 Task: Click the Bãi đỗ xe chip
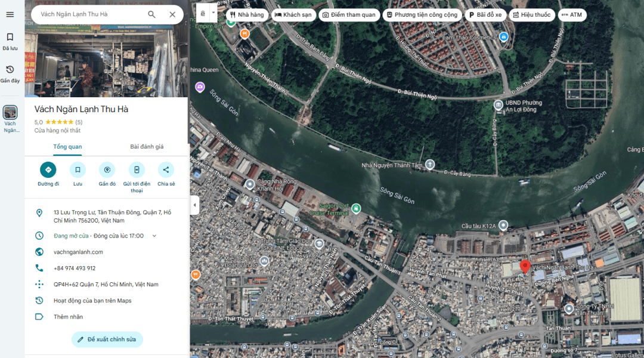coord(485,15)
